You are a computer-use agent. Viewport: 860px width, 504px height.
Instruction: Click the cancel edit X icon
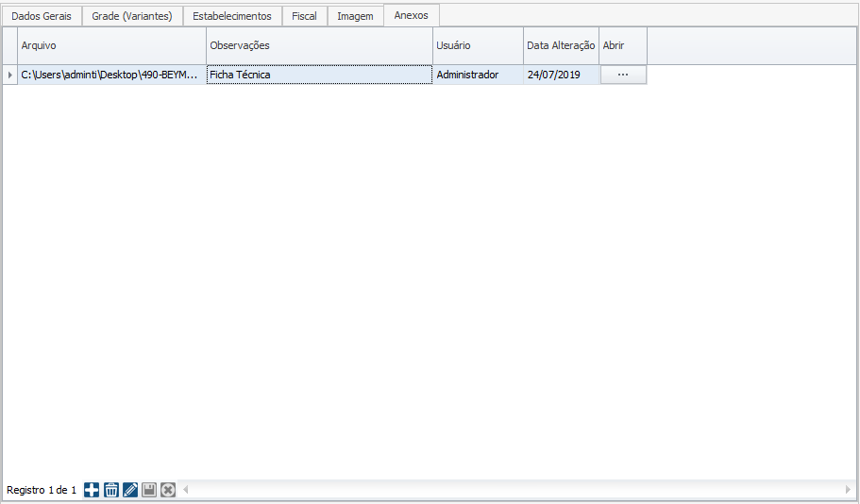168,490
